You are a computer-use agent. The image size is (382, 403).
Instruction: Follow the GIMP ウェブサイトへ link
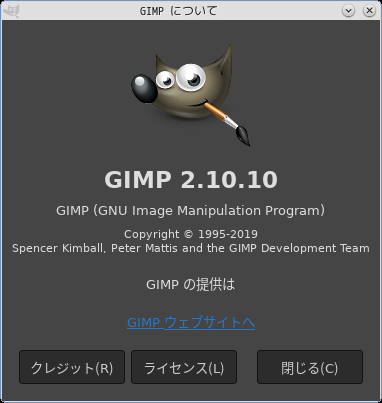coord(191,322)
